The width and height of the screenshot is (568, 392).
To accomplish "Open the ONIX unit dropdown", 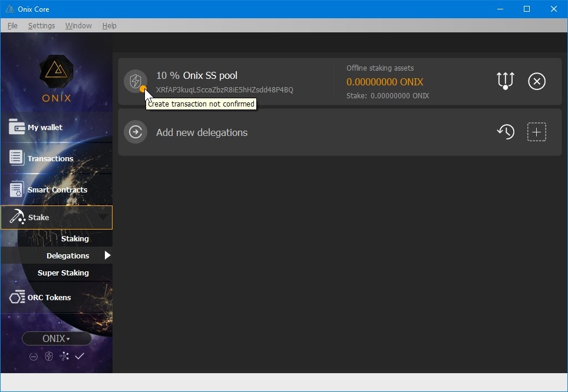I will pos(57,338).
